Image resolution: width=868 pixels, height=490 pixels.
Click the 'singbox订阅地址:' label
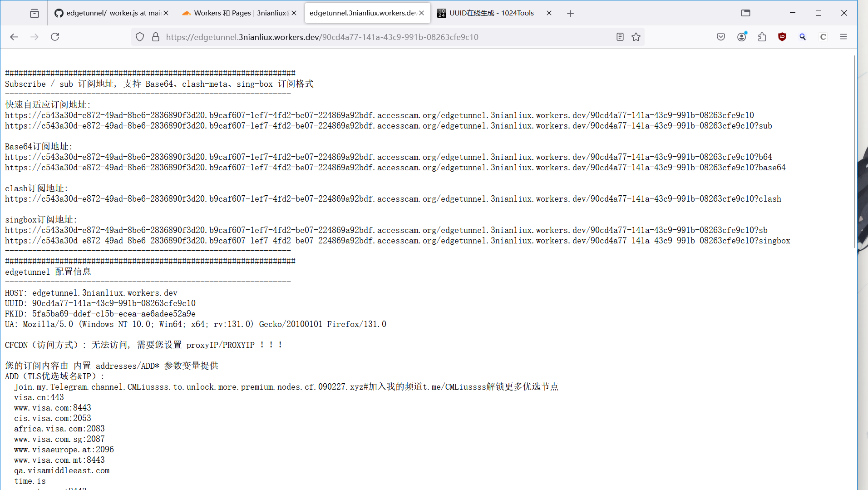pos(41,220)
